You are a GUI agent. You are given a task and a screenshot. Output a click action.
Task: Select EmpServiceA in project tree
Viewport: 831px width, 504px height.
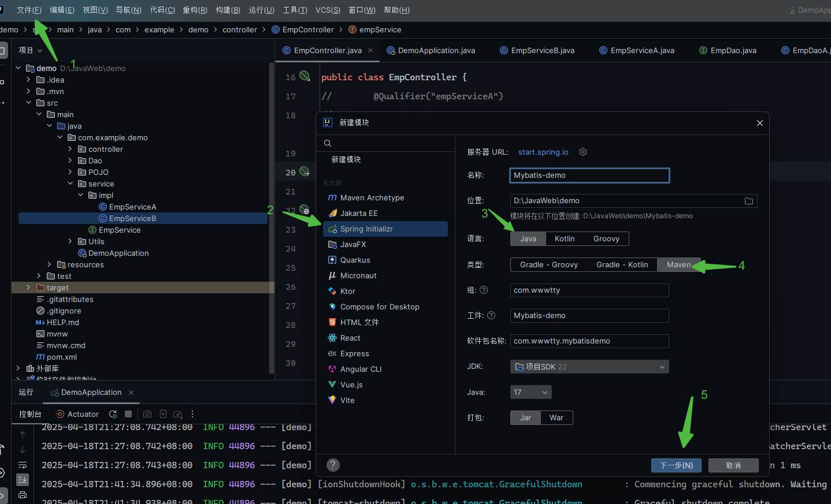coord(127,207)
